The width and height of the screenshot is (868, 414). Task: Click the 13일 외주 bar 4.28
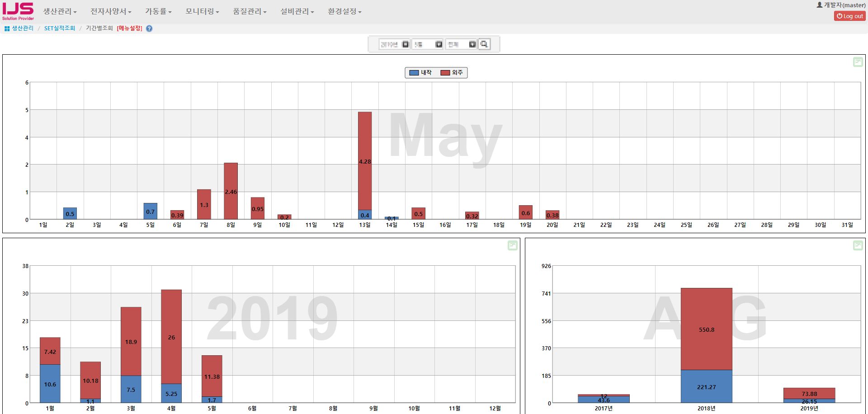click(x=365, y=160)
